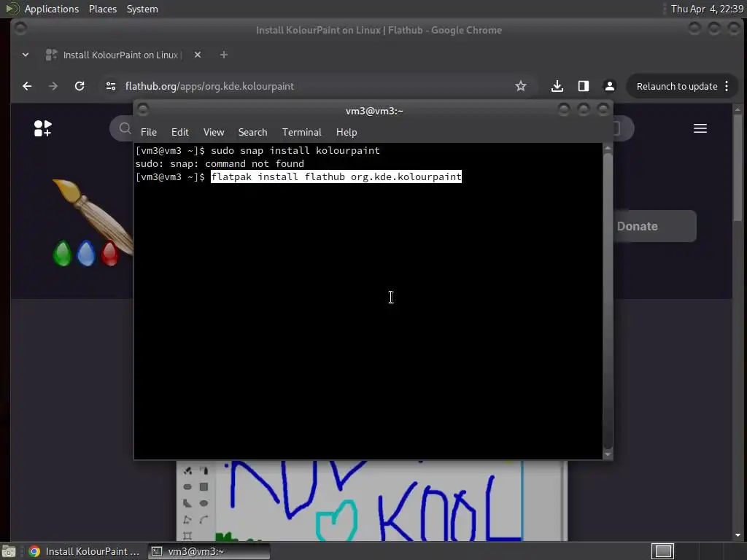Click the Flathub search magnifier icon
Viewport: 747px width, 560px height.
125,128
